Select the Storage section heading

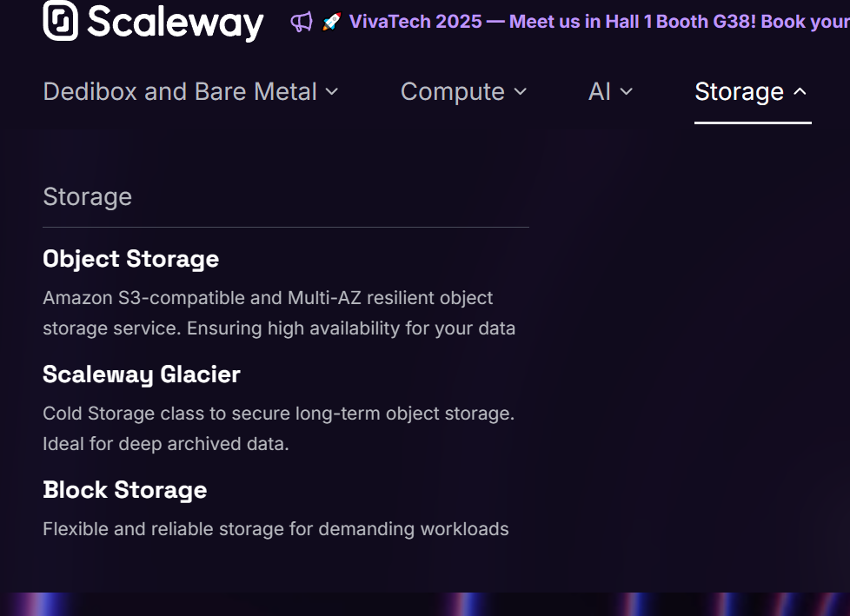coord(87,196)
